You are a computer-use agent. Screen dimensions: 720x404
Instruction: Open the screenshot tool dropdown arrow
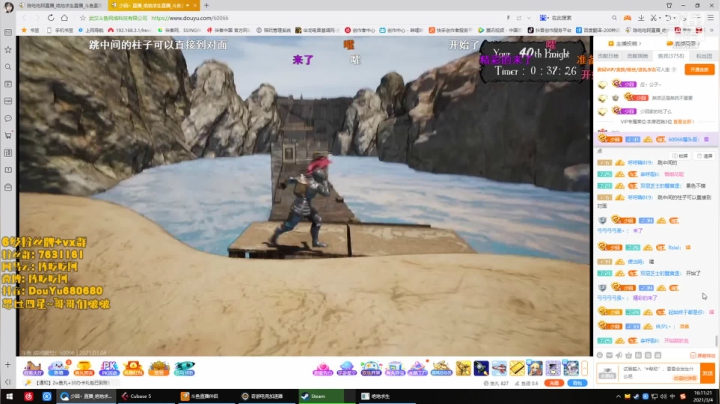pos(659,18)
